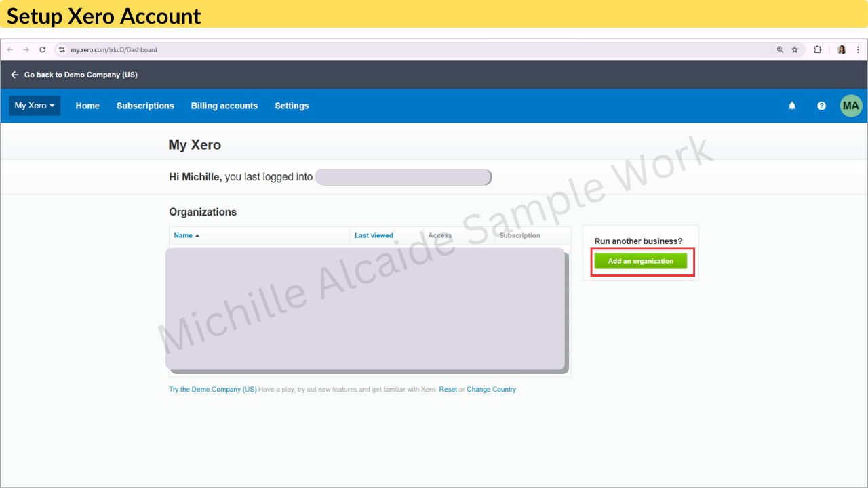868x488 pixels.
Task: Click the 'Run another business?' text
Action: click(639, 241)
